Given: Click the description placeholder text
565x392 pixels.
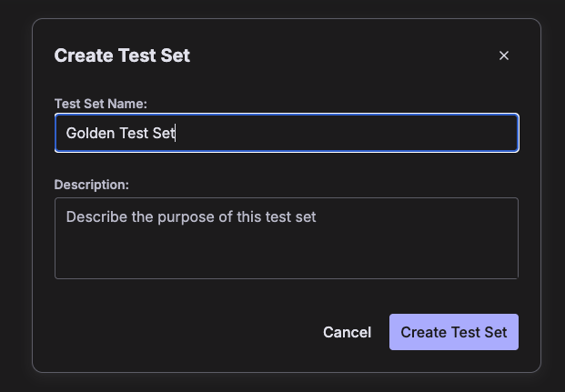Looking at the screenshot, I should point(191,217).
